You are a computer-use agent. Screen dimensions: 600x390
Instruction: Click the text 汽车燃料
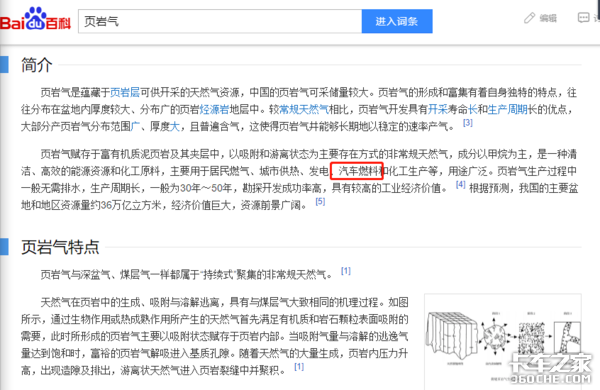(358, 171)
